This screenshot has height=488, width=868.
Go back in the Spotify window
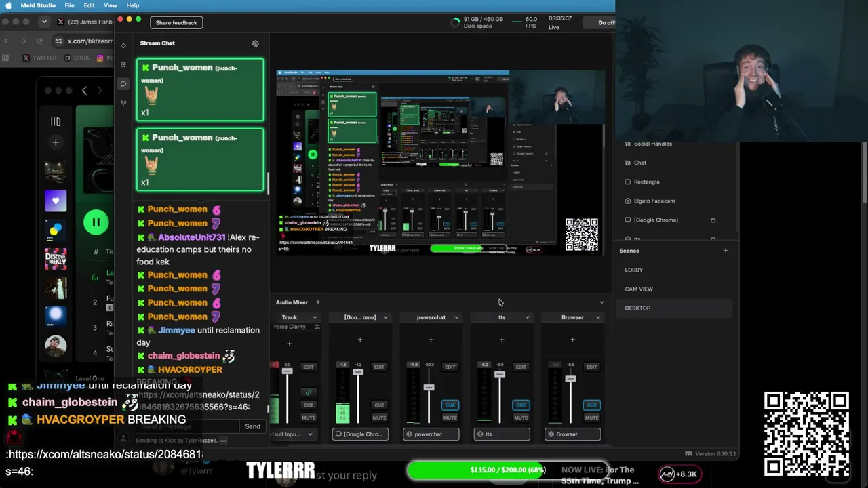click(84, 90)
